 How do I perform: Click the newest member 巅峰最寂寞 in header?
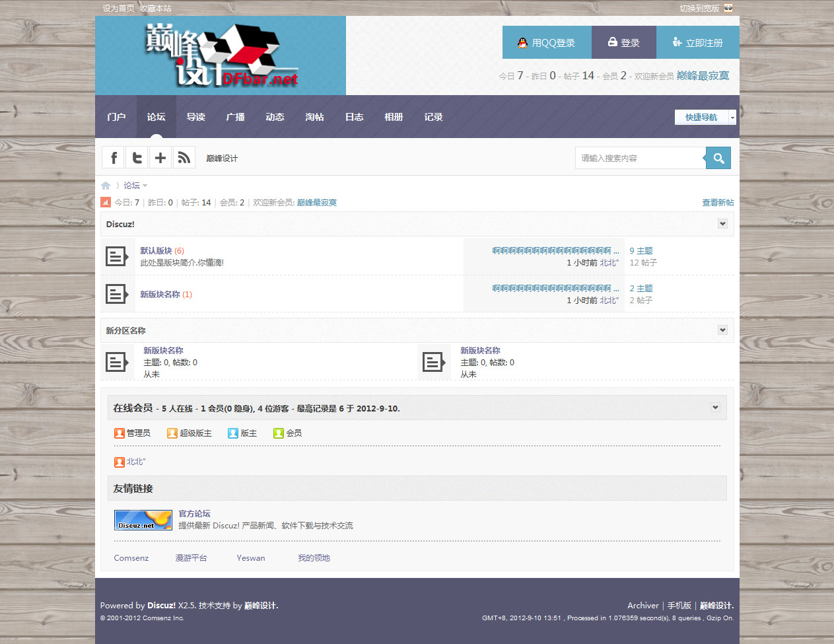tap(703, 76)
